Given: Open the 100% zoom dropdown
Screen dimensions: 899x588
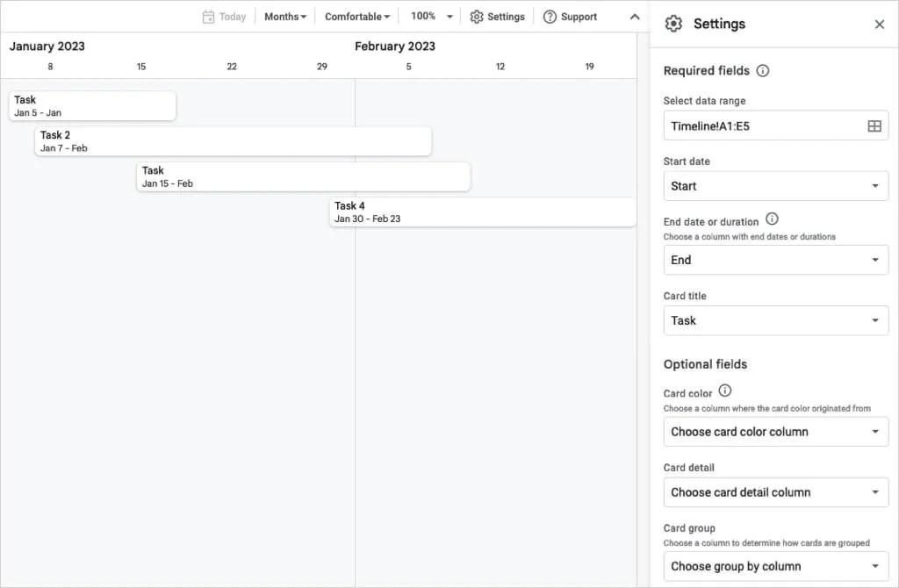Looking at the screenshot, I should click(x=429, y=16).
